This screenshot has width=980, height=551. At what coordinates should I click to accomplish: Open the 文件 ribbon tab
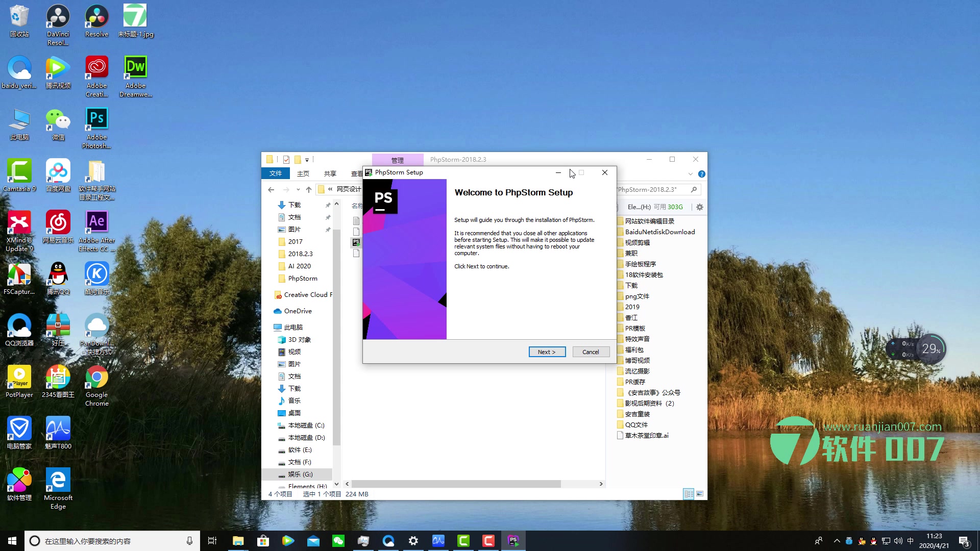pyautogui.click(x=276, y=173)
